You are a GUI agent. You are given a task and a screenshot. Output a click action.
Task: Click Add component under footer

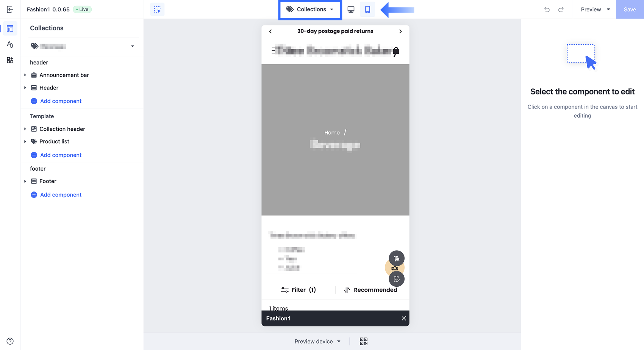56,195
